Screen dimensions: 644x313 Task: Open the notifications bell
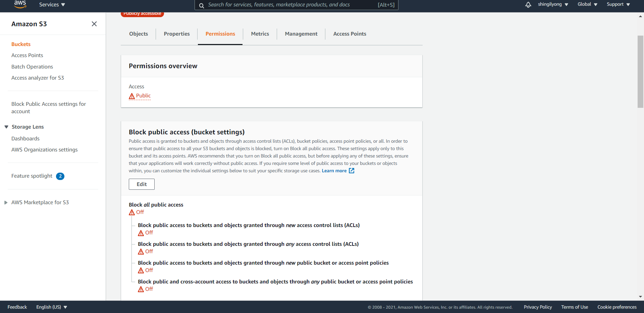point(528,5)
